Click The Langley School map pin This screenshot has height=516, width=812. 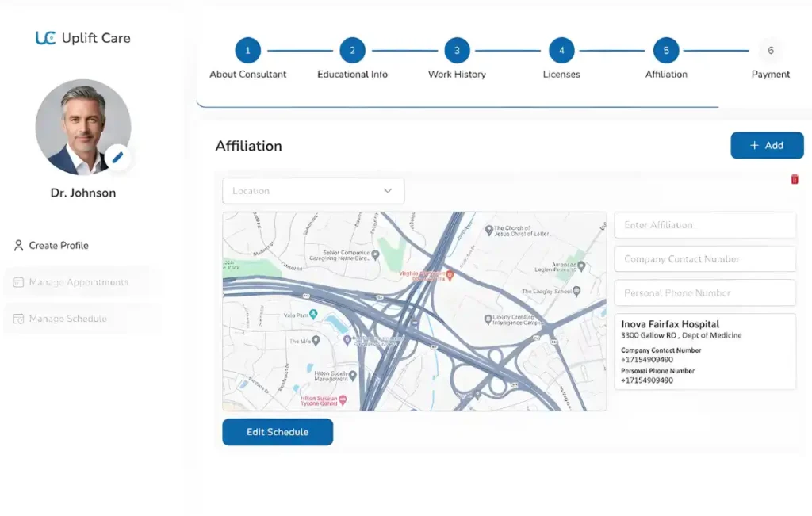coord(576,292)
